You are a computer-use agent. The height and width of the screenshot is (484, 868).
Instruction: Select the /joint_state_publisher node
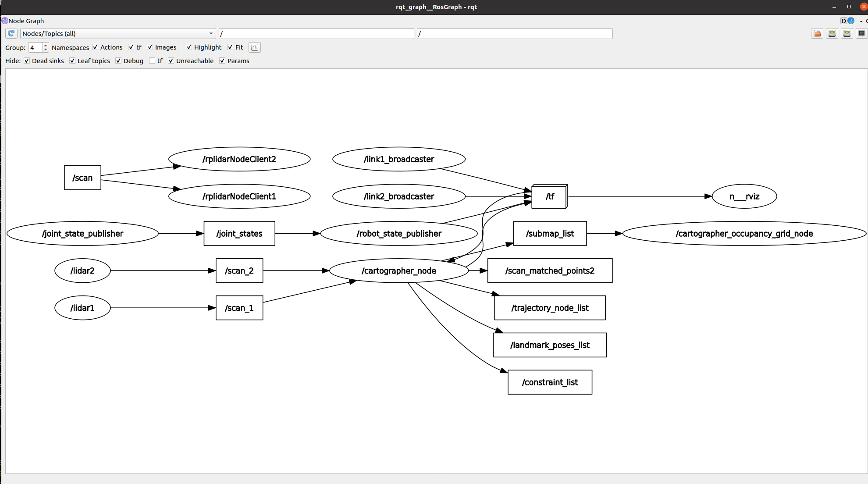pos(82,234)
